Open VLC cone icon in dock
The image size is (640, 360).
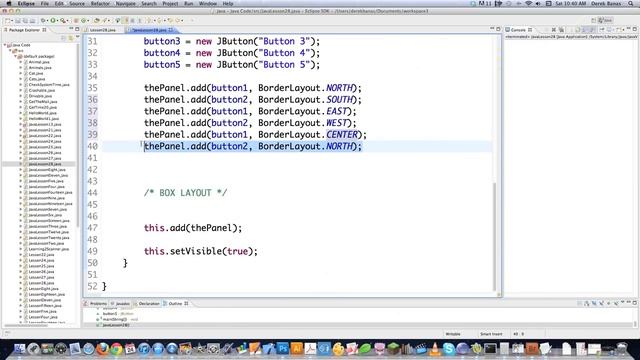pos(435,349)
